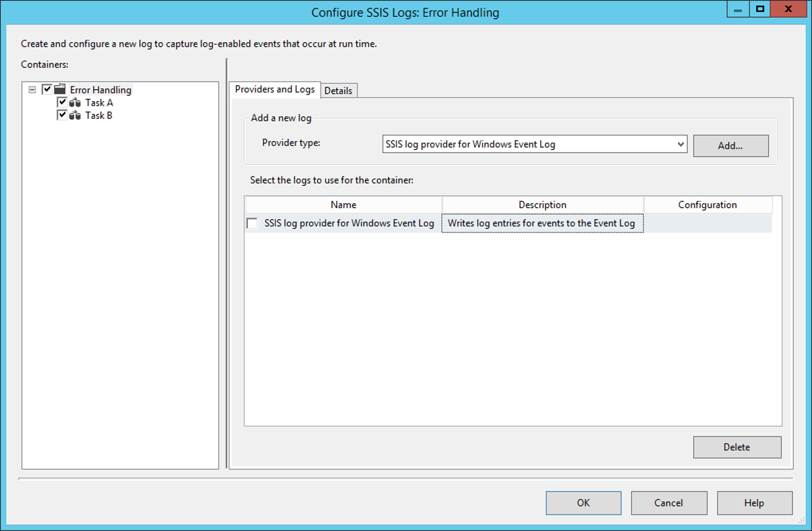Click the Error Handling package icon

pyautogui.click(x=60, y=89)
